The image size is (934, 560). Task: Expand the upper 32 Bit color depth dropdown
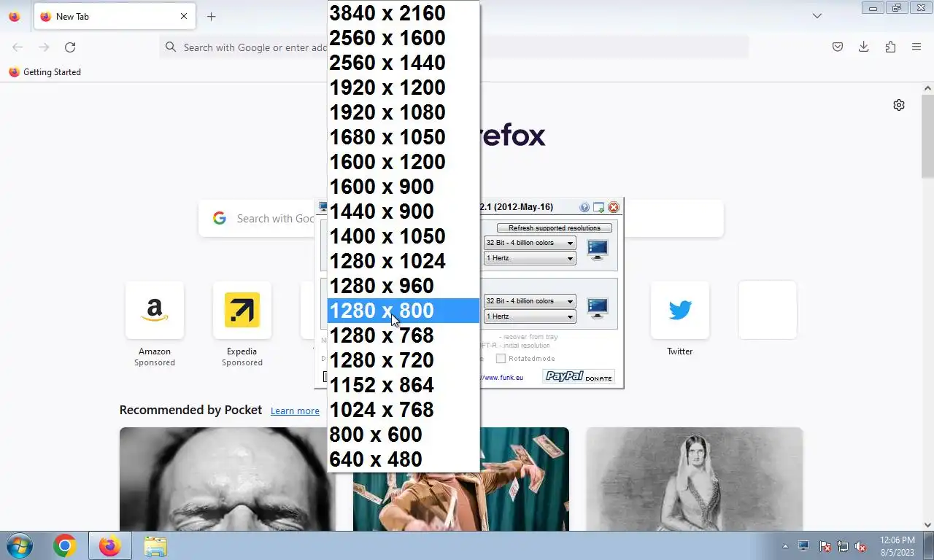pyautogui.click(x=530, y=243)
